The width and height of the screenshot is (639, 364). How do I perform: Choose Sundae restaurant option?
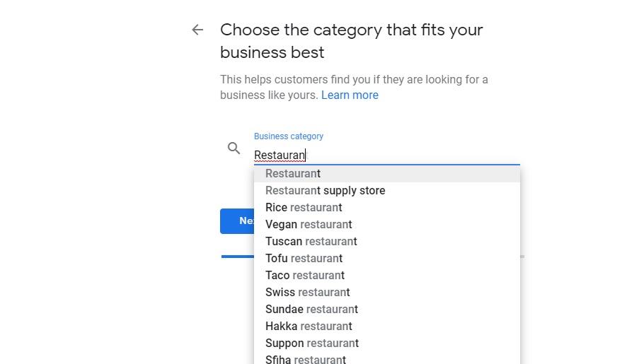pyautogui.click(x=311, y=310)
